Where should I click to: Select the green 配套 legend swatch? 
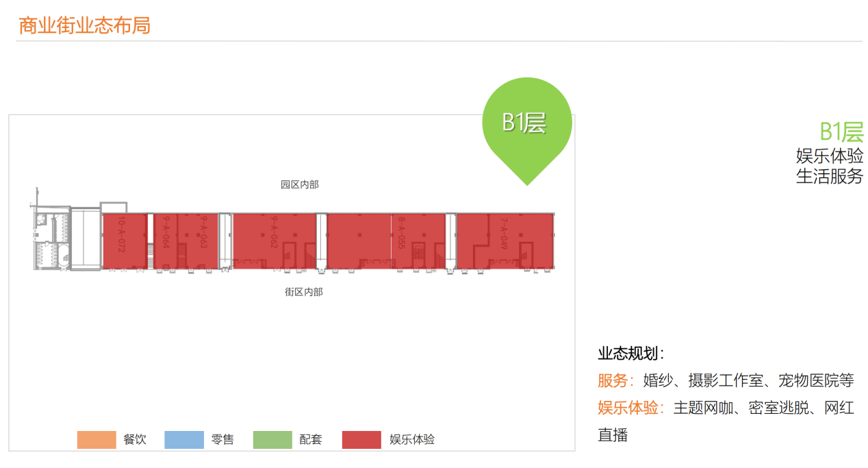(x=272, y=440)
